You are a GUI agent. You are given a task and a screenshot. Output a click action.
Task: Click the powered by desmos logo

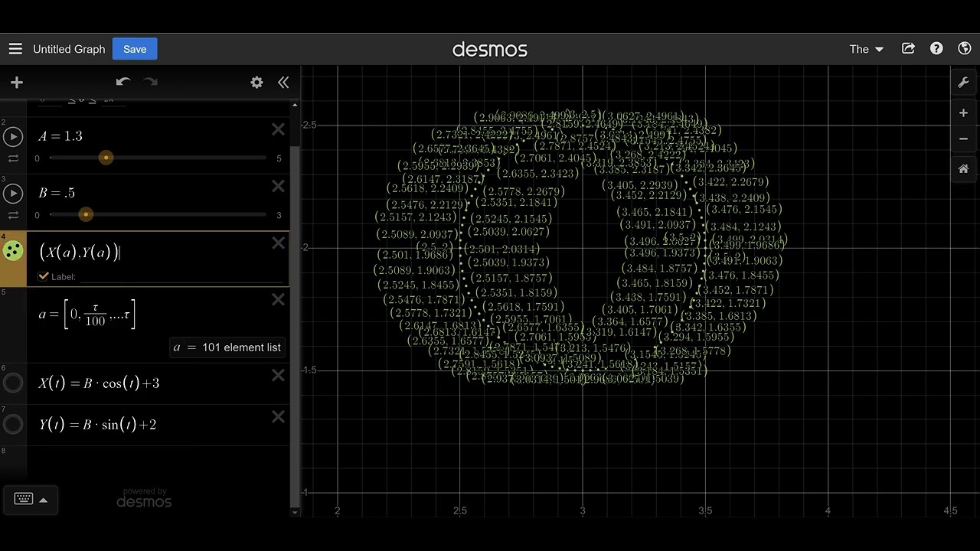[144, 498]
